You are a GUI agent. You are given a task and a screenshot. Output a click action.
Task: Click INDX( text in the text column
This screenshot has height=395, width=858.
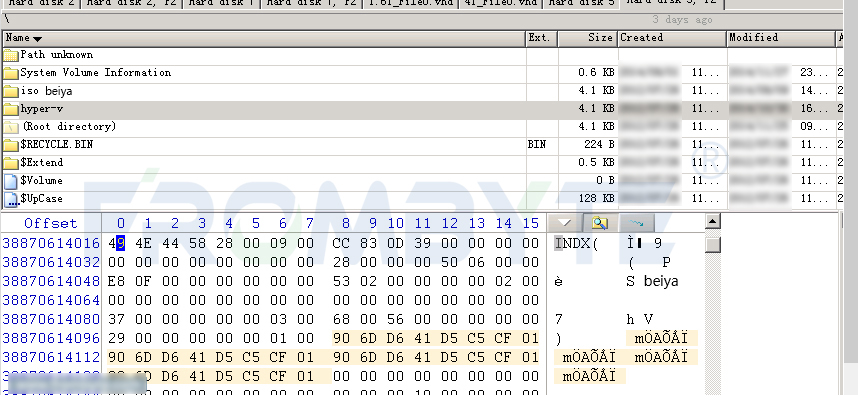coord(576,243)
